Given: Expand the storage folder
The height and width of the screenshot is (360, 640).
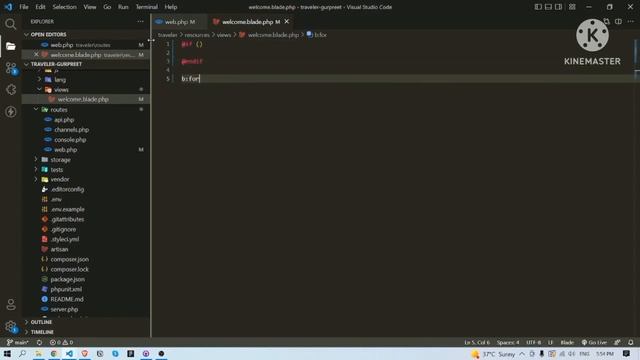Looking at the screenshot, I should point(60,160).
